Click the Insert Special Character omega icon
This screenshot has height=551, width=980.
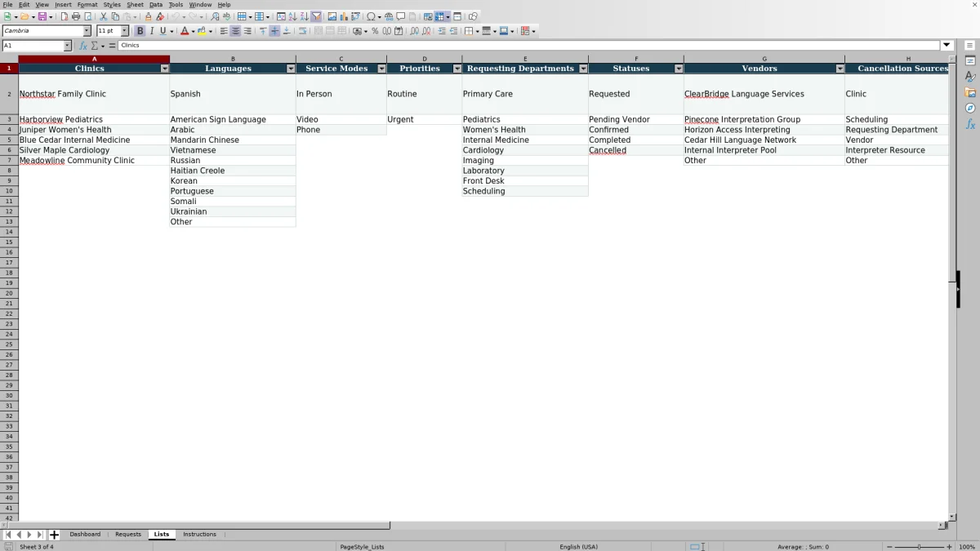click(371, 16)
